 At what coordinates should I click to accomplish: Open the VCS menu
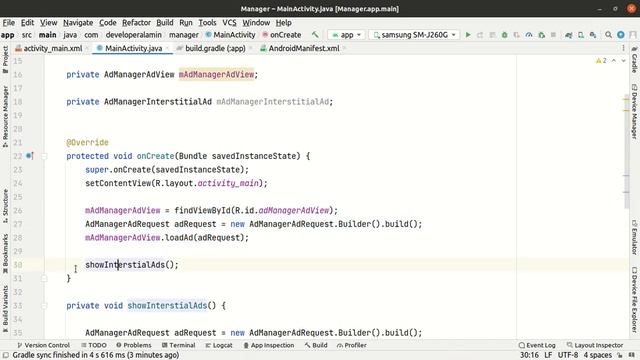(x=229, y=22)
